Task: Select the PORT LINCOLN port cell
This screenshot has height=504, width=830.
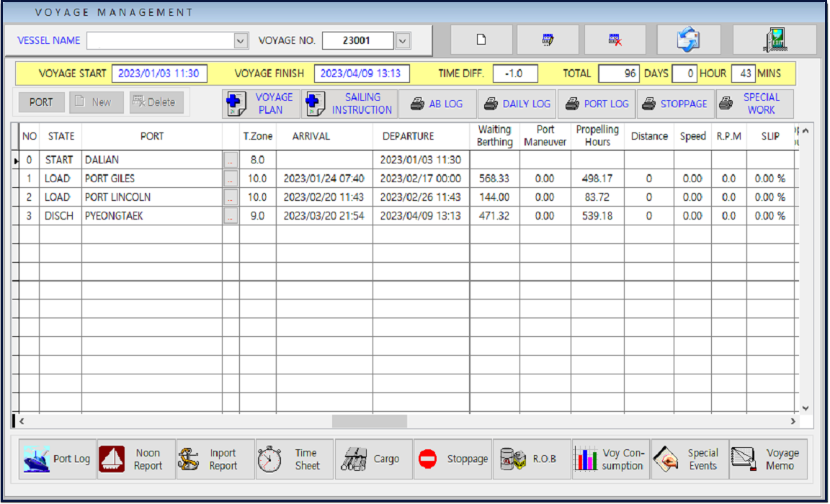Action: click(152, 197)
